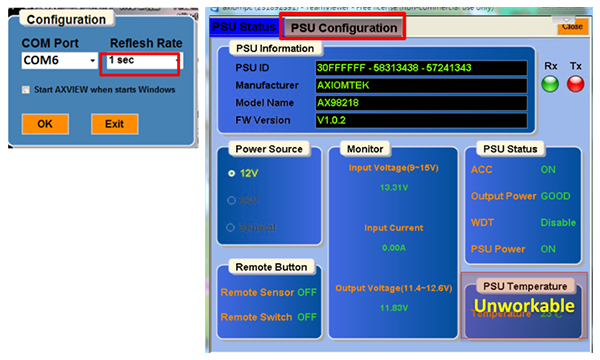600x360 pixels.
Task: Click the PSU Power status value ON
Action: pyautogui.click(x=548, y=249)
